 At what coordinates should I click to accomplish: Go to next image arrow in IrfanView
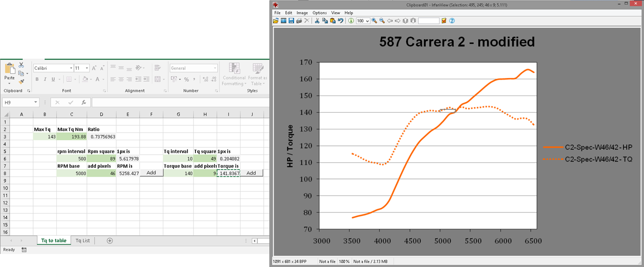(x=397, y=21)
